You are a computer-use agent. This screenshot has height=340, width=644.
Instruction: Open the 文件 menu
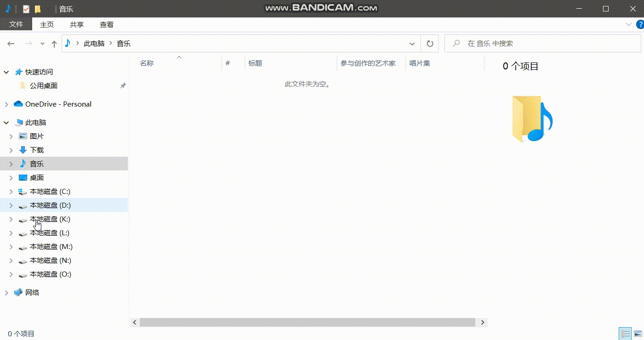pyautogui.click(x=16, y=24)
